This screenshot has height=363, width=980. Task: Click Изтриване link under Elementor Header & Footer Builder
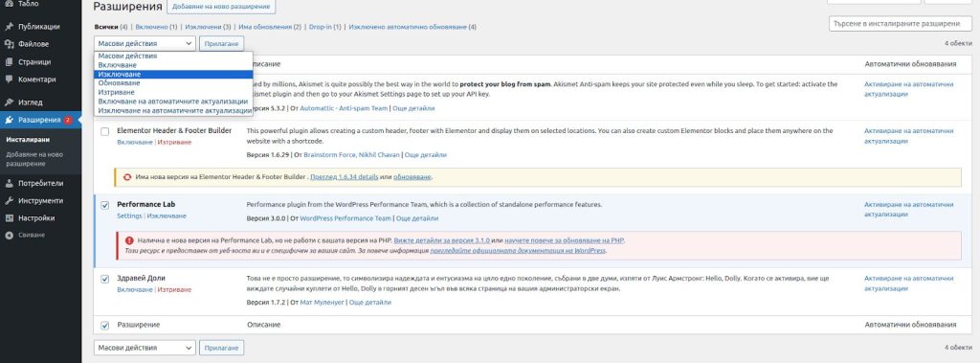(x=174, y=142)
